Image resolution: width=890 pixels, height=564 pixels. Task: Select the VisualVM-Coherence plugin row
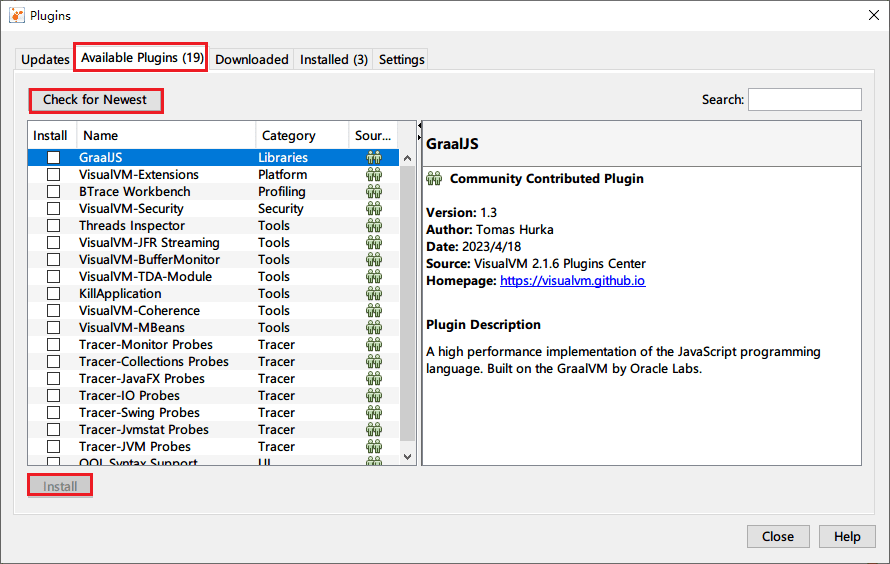click(213, 311)
